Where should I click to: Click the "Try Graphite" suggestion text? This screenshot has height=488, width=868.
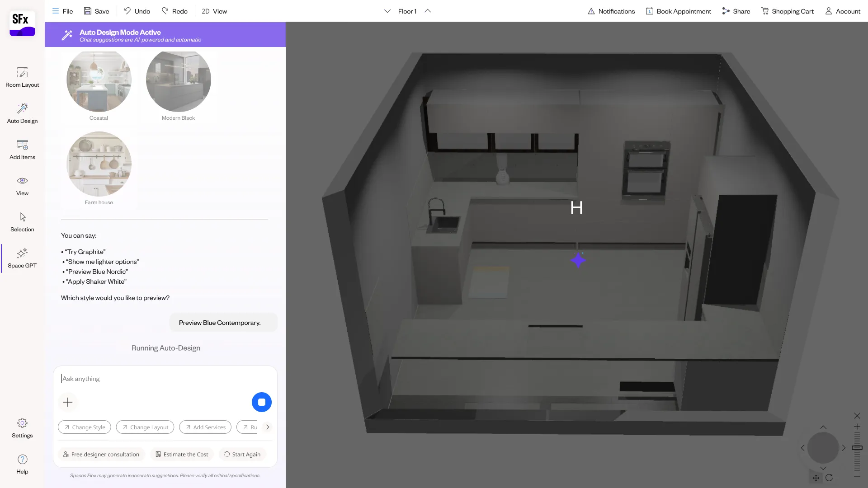(85, 252)
